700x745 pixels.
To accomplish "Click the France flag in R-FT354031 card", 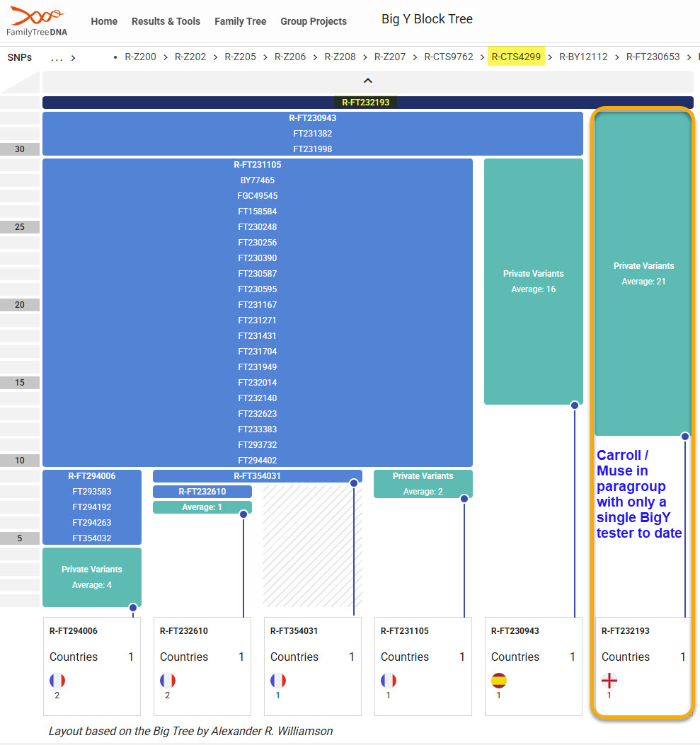I will pos(278,681).
